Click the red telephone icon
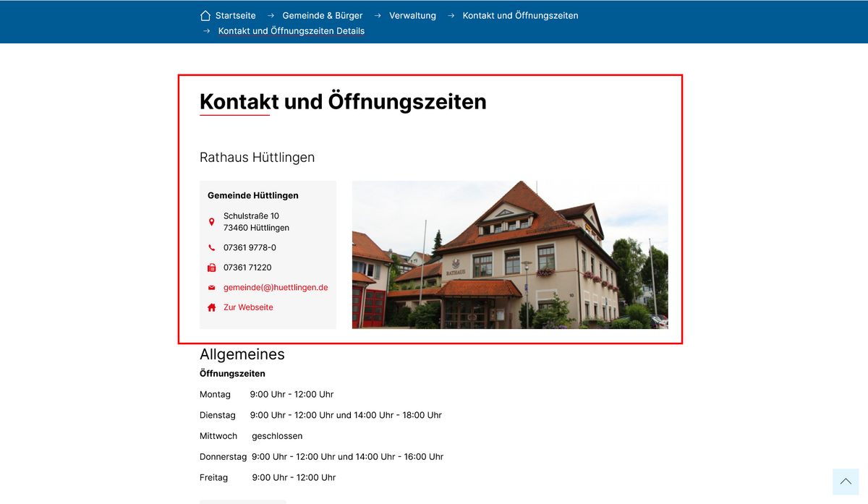 coord(212,247)
